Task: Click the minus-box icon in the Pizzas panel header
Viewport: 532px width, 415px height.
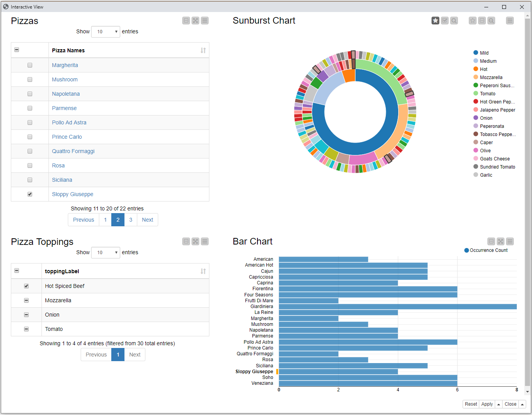Action: pyautogui.click(x=186, y=21)
